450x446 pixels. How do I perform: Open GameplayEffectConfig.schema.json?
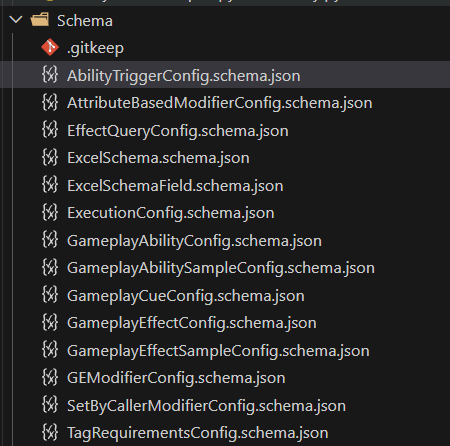(192, 323)
